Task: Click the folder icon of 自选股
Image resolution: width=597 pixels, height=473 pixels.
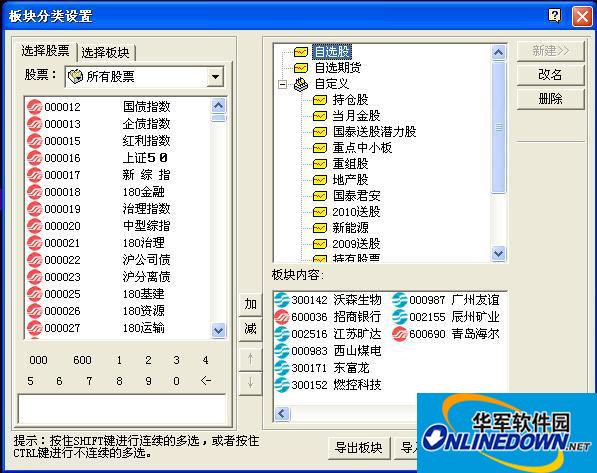Action: click(301, 52)
